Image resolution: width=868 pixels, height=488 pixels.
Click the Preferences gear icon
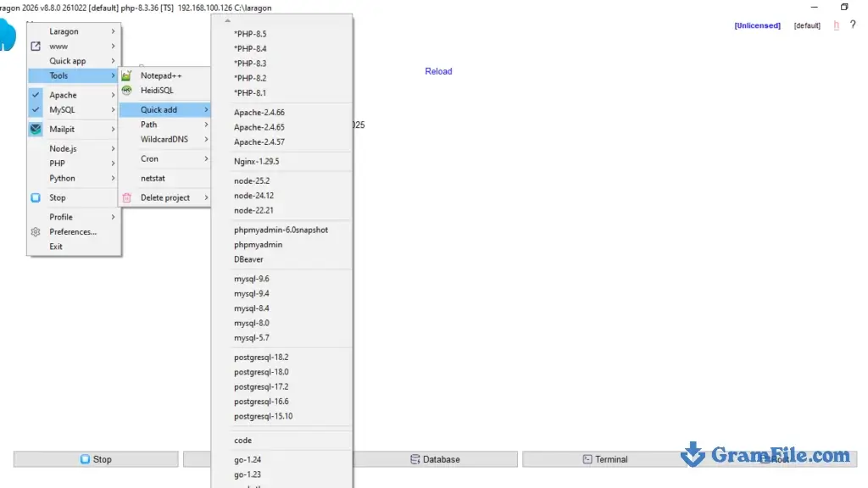click(x=36, y=232)
